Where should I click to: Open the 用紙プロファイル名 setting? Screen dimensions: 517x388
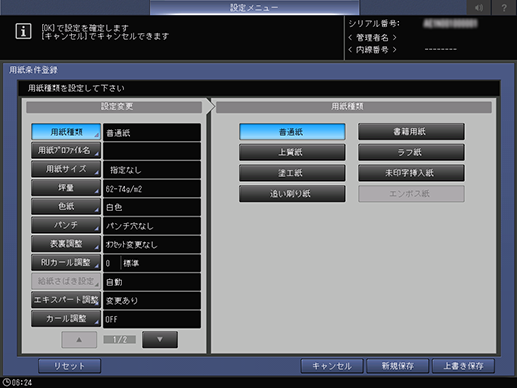pyautogui.click(x=66, y=151)
